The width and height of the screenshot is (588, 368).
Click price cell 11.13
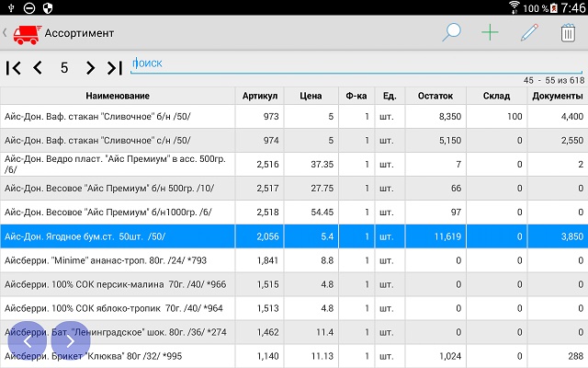311,356
